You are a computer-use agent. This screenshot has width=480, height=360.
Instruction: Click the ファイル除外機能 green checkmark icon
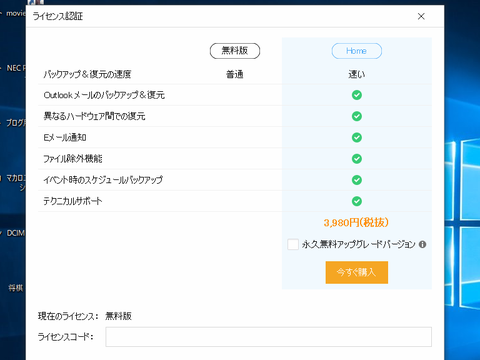pyautogui.click(x=357, y=159)
